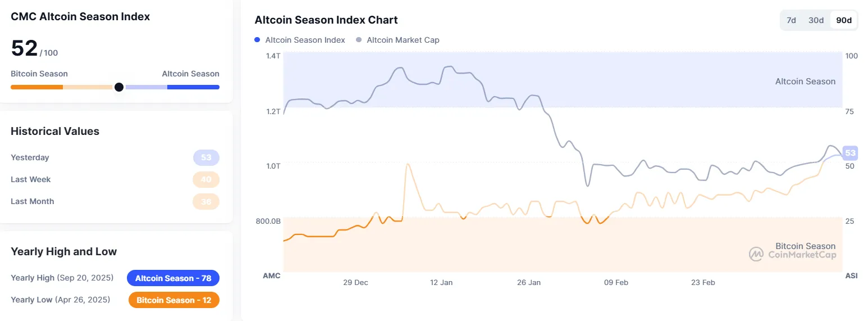Viewport: 868px width, 321px height.
Task: Select the 30d time range tab
Action: coord(816,20)
